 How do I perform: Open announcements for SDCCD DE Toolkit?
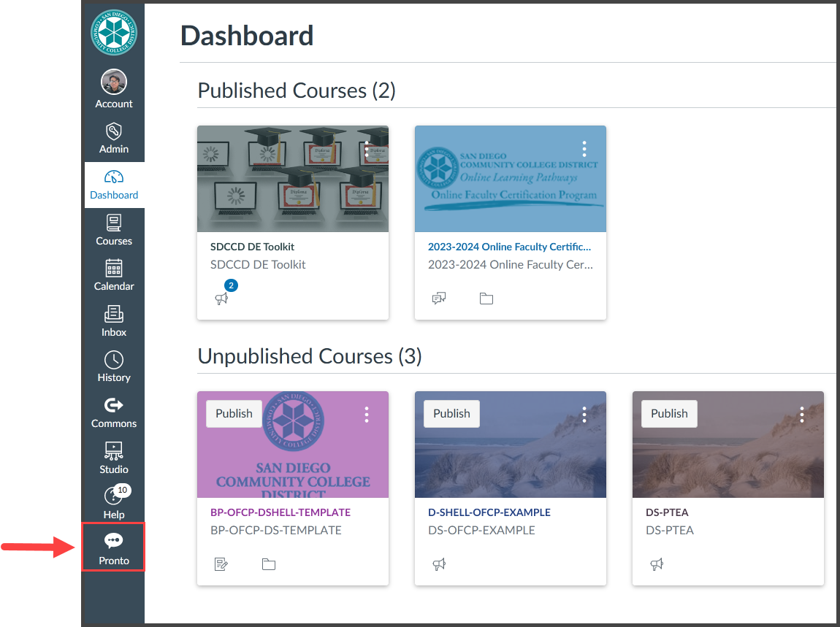[x=222, y=299]
